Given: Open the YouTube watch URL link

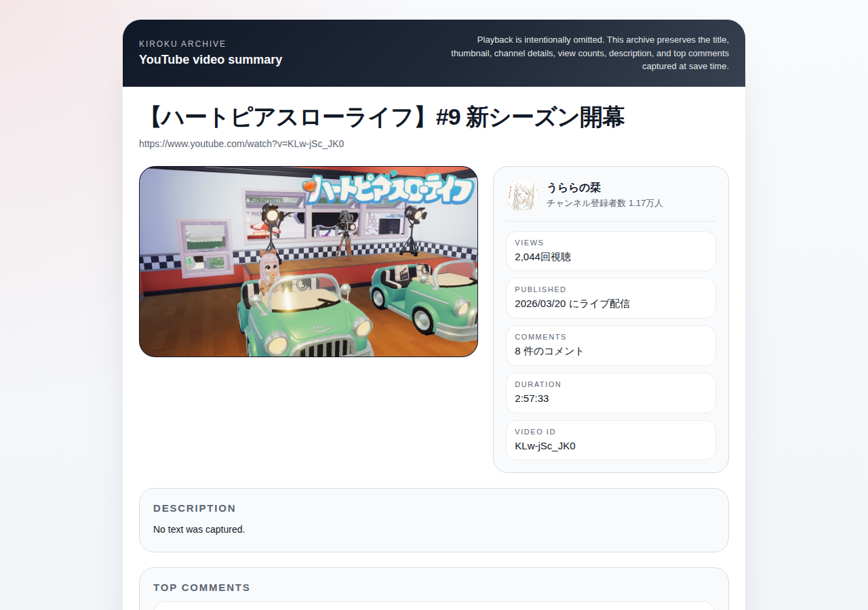Looking at the screenshot, I should coord(241,144).
